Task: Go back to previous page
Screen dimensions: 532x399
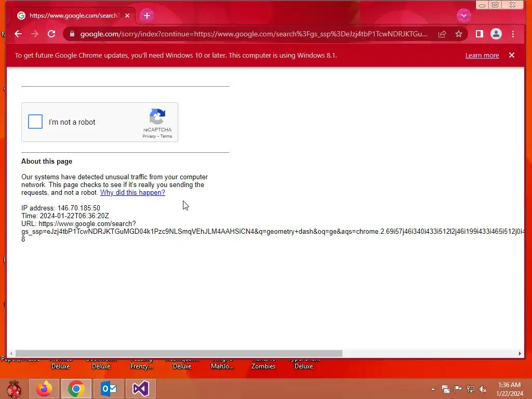Action: coord(18,34)
